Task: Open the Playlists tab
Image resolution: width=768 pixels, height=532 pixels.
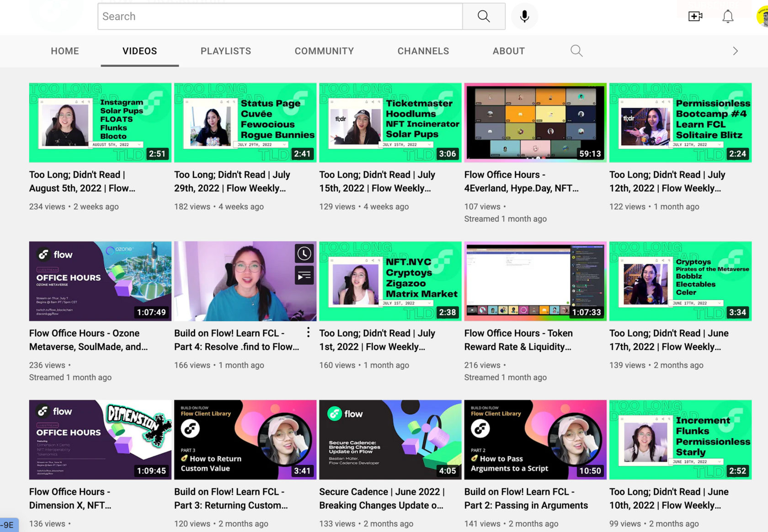Action: [226, 51]
